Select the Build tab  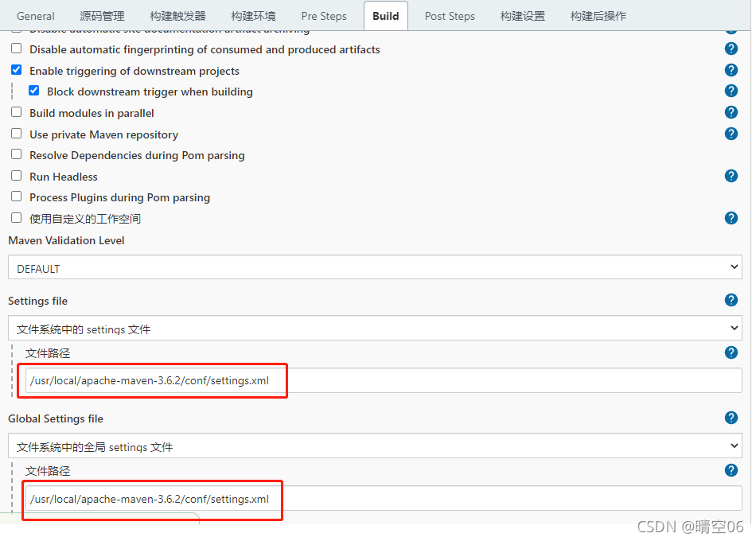pyautogui.click(x=386, y=16)
